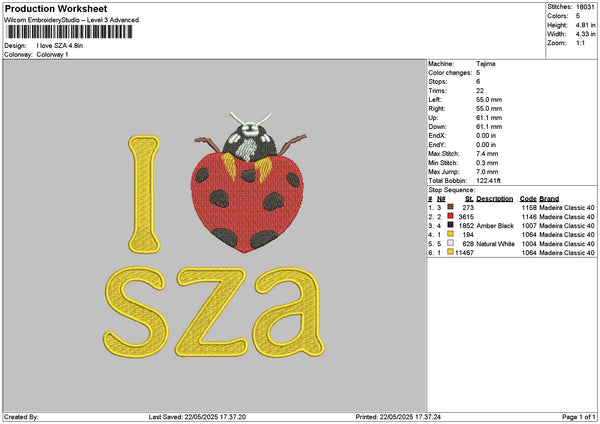
Task: Click Madeira Classic 40 brand in stop row 1
Action: 567,207
